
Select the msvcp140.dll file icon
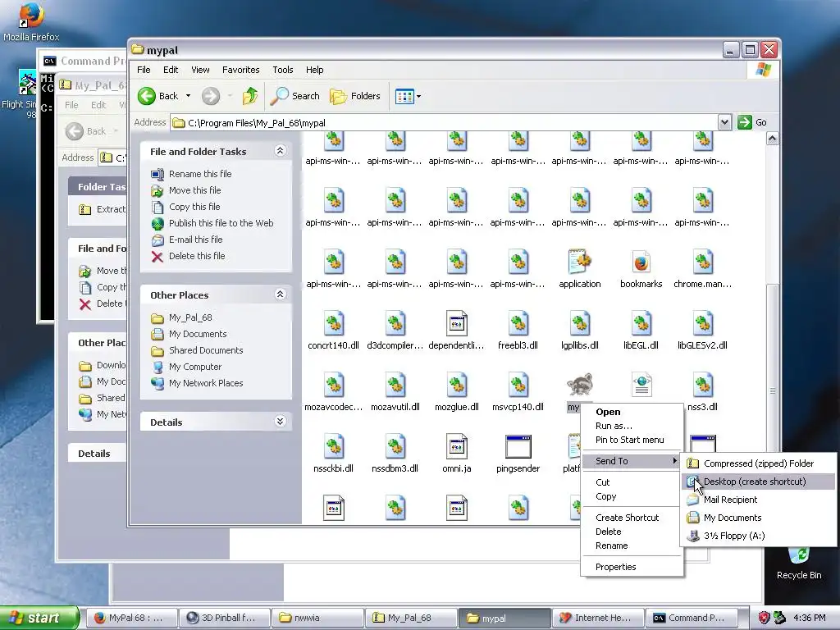(x=518, y=385)
